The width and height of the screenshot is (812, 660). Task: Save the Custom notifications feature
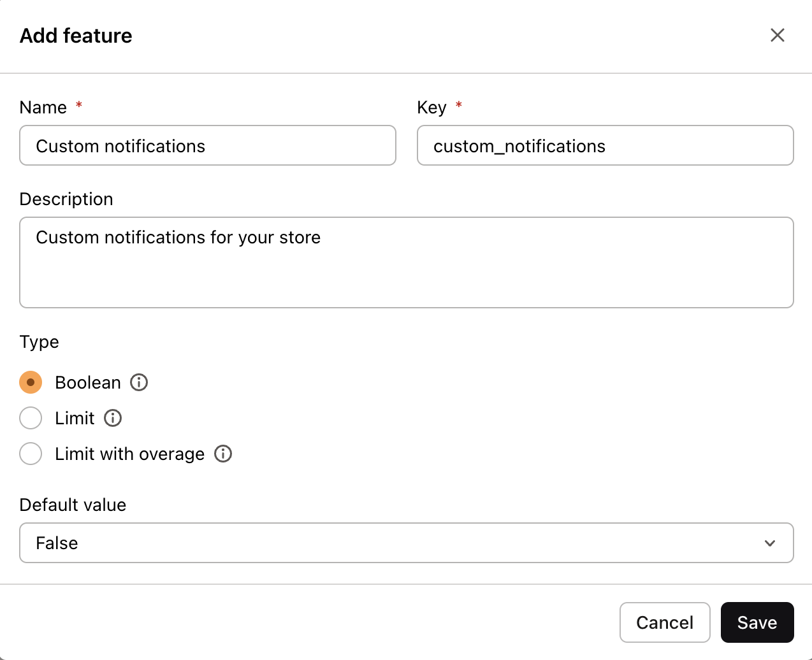(x=757, y=622)
